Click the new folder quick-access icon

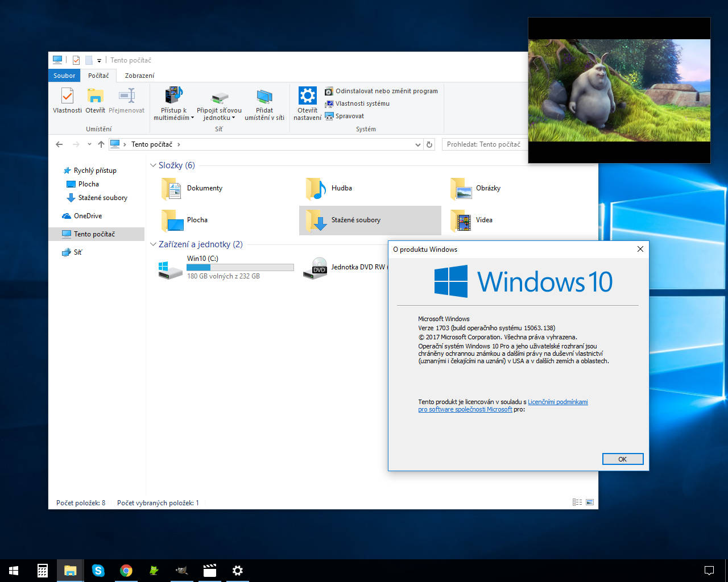point(89,60)
